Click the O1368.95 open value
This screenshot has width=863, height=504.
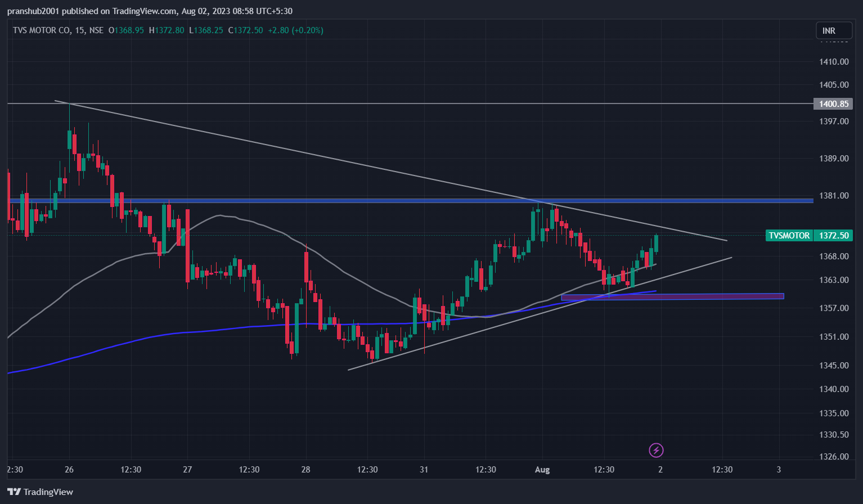tap(126, 30)
